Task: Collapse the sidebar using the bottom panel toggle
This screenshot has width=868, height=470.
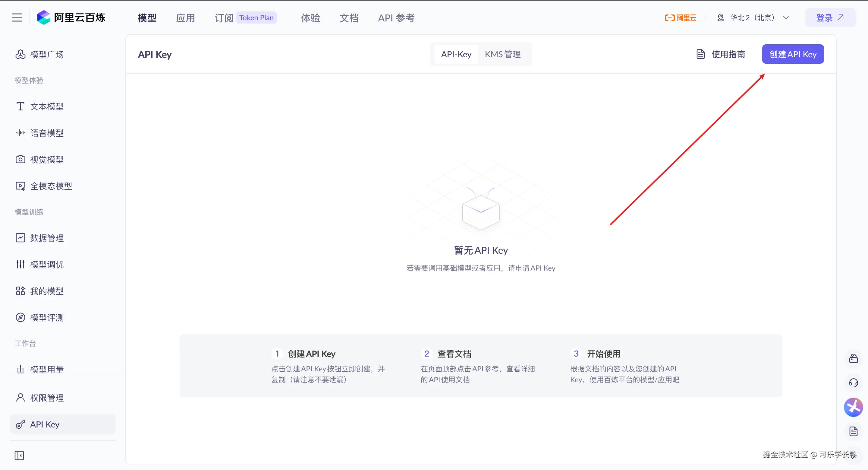Action: pyautogui.click(x=20, y=455)
